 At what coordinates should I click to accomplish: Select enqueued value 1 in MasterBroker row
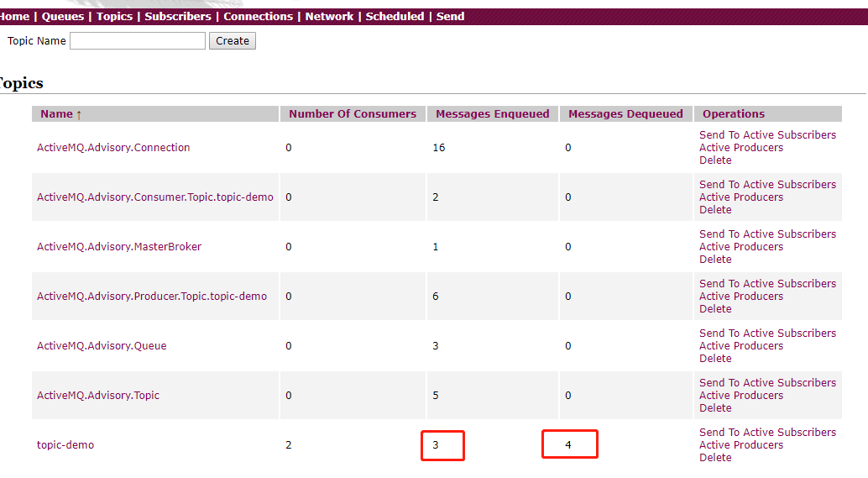[436, 247]
